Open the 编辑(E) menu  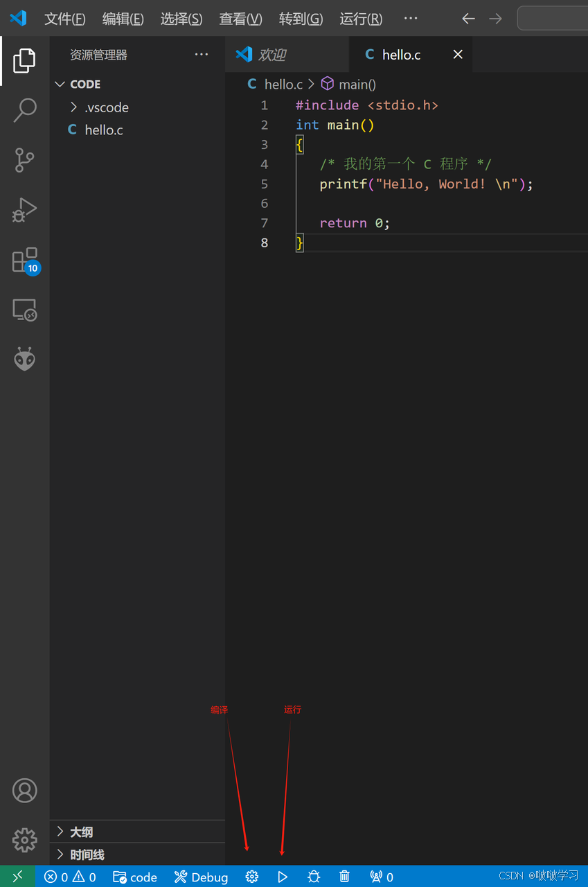(x=123, y=19)
